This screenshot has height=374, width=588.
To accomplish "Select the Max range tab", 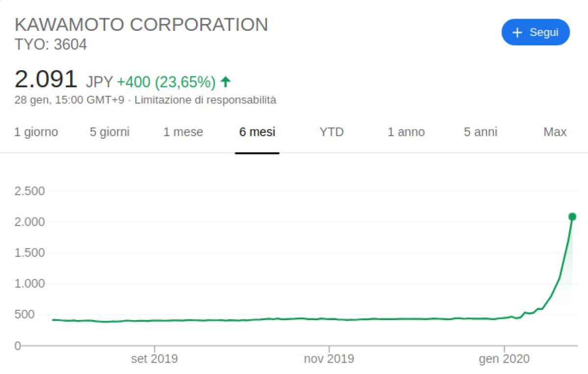I will point(555,132).
